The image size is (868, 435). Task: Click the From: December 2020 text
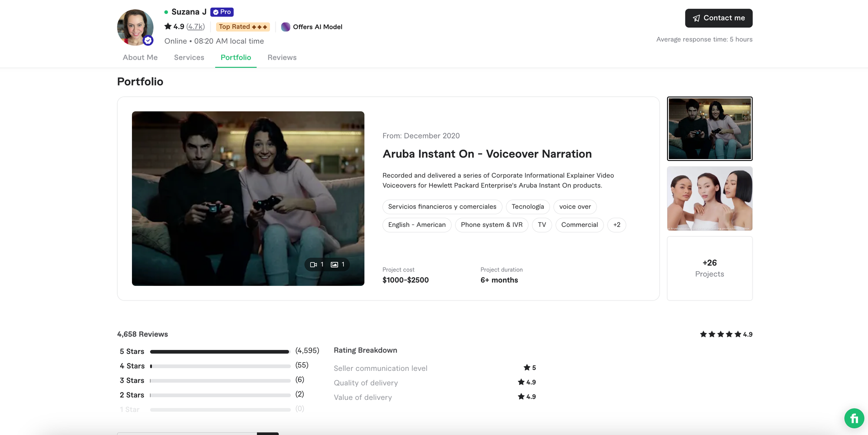(421, 136)
